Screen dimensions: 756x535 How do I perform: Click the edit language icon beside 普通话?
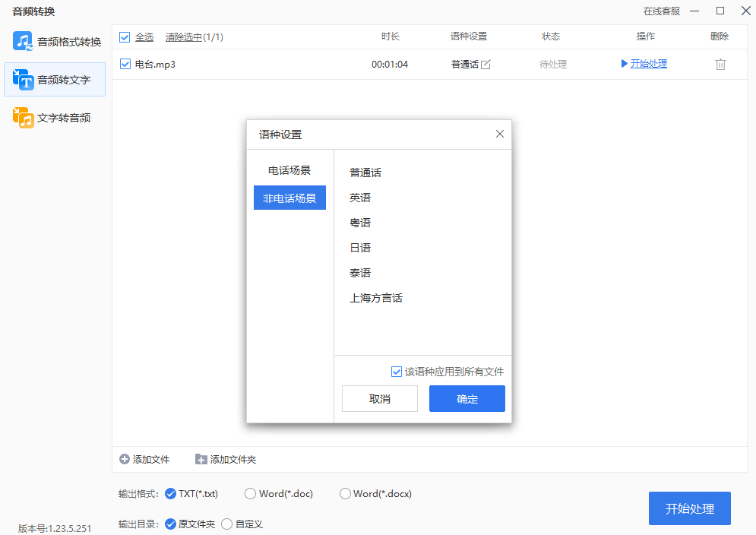pyautogui.click(x=486, y=64)
